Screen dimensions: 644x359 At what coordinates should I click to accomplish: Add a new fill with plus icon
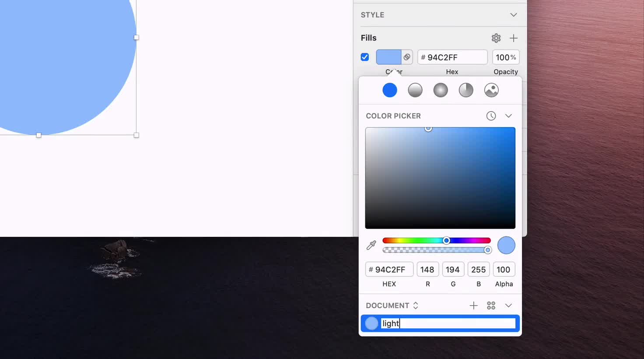pos(514,38)
